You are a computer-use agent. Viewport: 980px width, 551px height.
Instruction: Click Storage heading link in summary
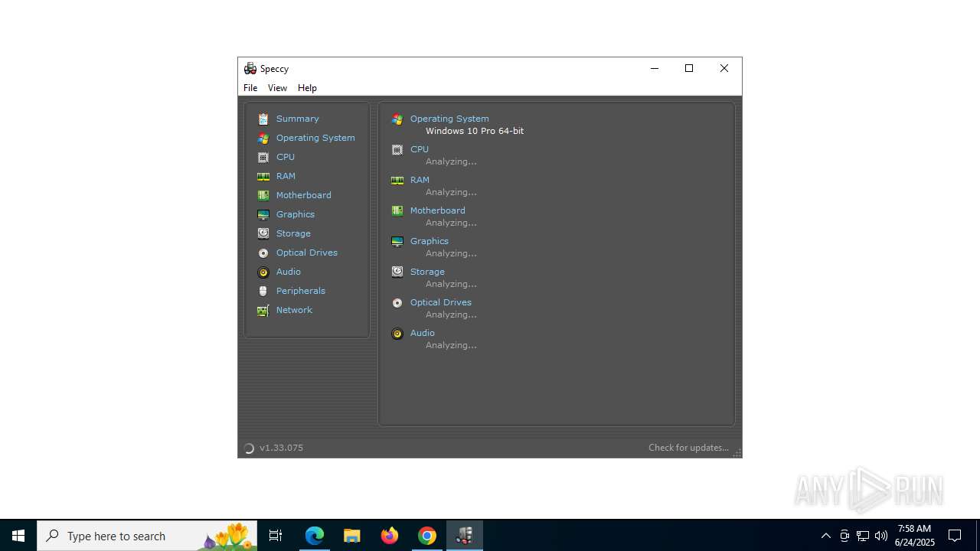[x=427, y=272]
